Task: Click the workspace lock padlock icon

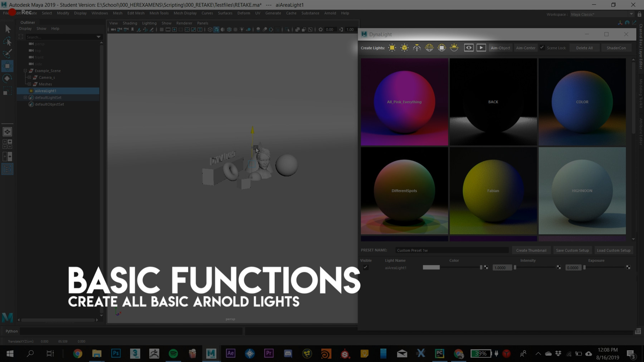Action: tap(639, 14)
